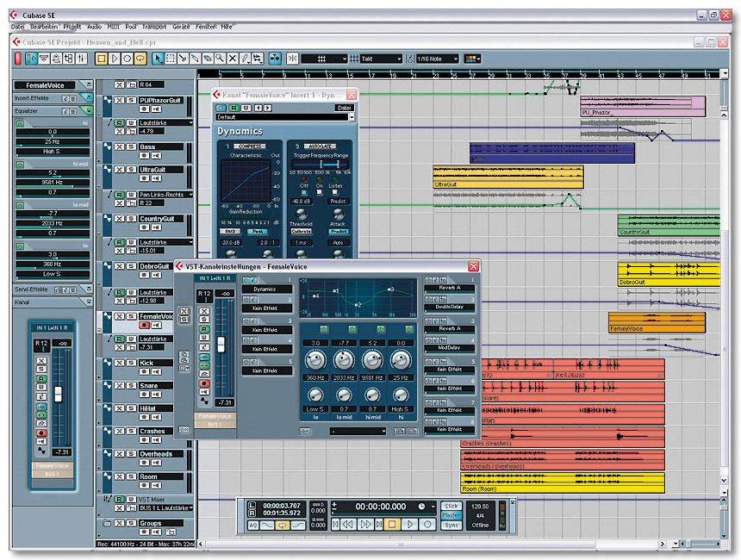Image resolution: width=741 pixels, height=560 pixels.
Task: Click the Stop button in the main toolbar
Action: (x=101, y=59)
